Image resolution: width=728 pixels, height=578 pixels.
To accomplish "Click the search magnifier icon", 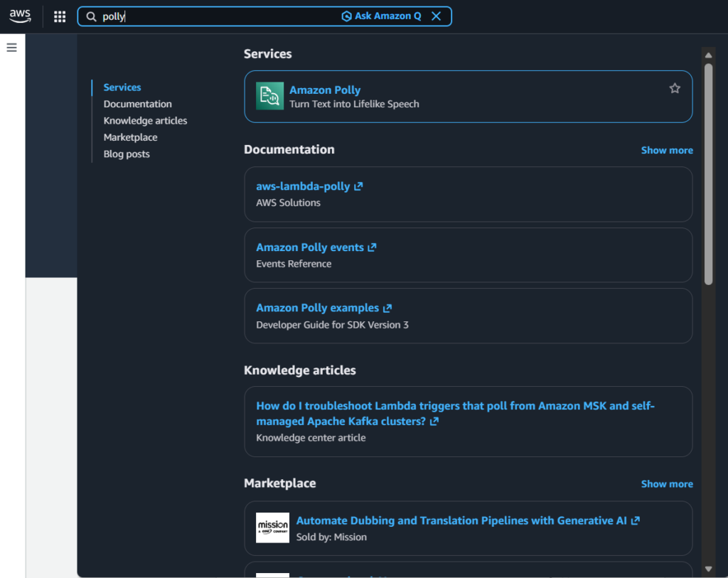I will [x=91, y=16].
